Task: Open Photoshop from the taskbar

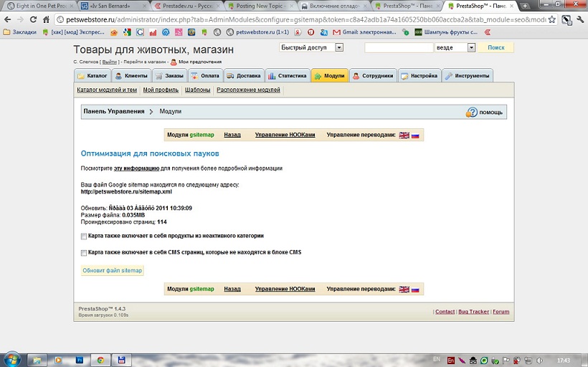Action: click(x=80, y=361)
